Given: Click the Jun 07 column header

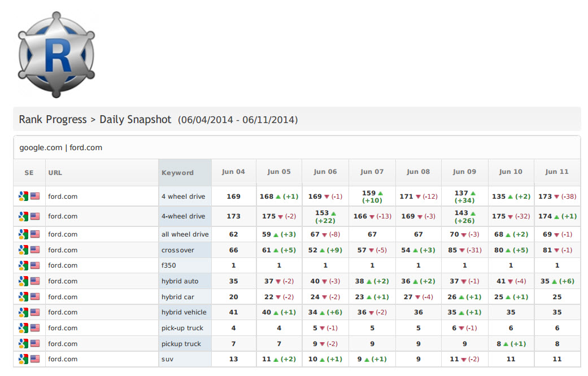Looking at the screenshot, I should click(372, 172).
